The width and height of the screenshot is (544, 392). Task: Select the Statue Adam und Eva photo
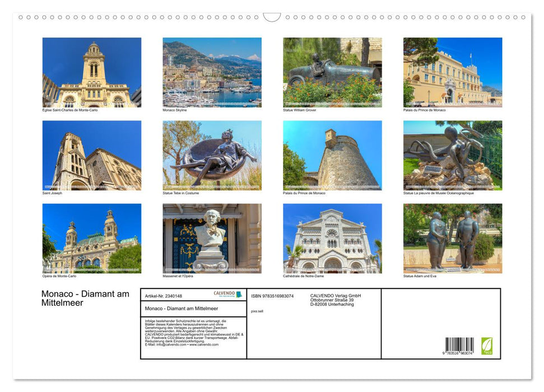(453, 239)
